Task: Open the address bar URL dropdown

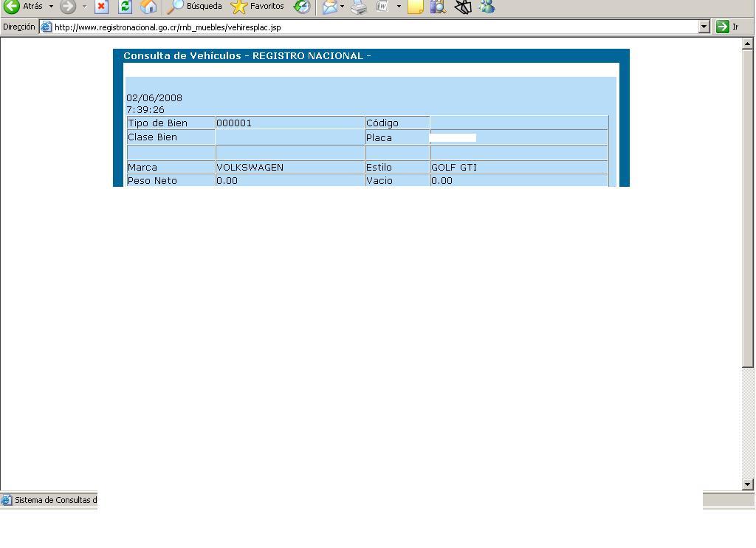Action: (x=704, y=27)
